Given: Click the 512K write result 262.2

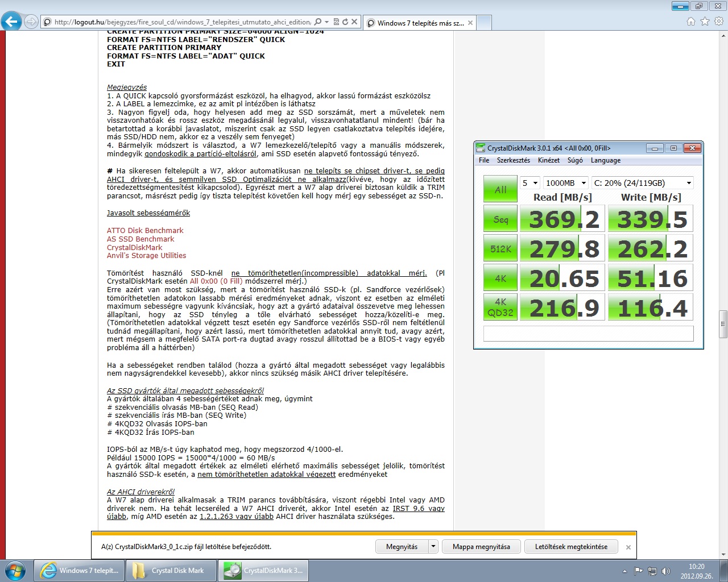Looking at the screenshot, I should (x=651, y=249).
